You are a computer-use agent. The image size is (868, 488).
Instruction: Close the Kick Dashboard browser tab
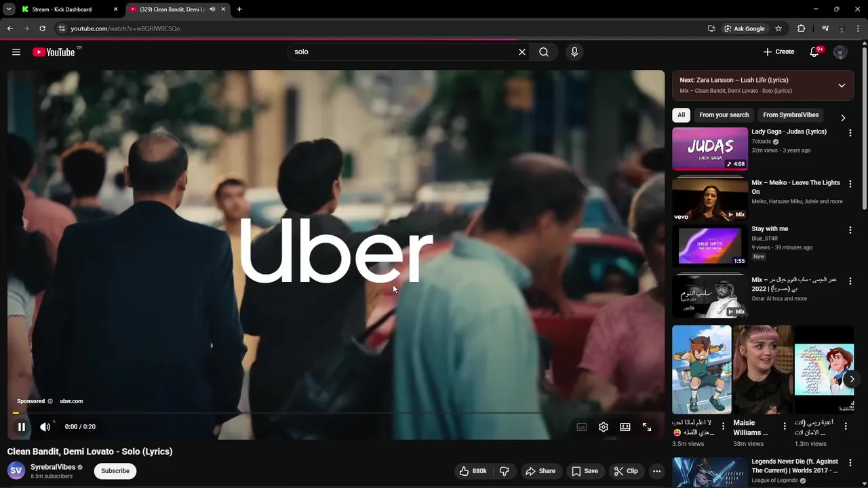click(x=115, y=9)
